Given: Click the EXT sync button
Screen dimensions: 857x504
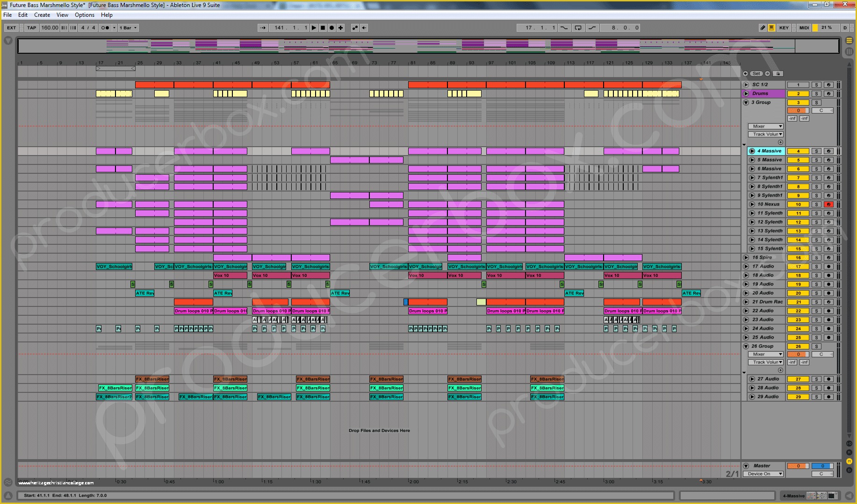Looking at the screenshot, I should (x=11, y=28).
